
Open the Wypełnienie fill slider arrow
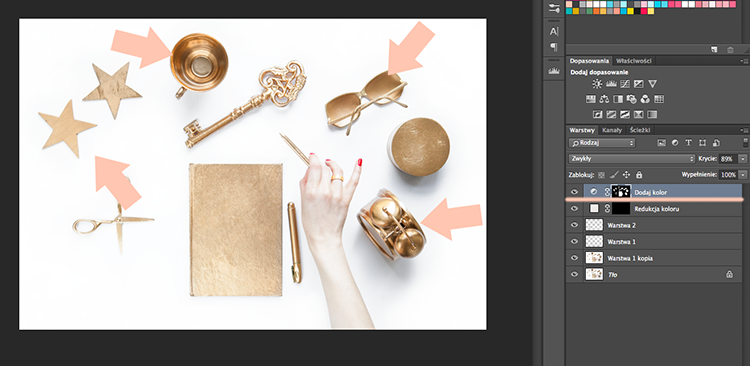click(743, 175)
